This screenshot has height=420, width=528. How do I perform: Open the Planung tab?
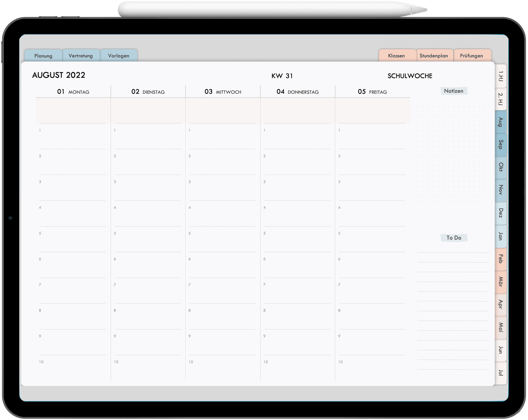pos(43,56)
